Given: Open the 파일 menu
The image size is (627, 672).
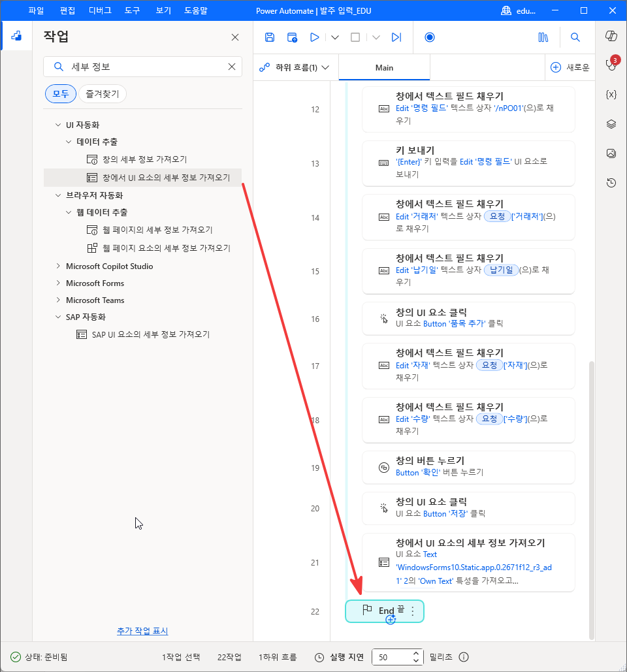Looking at the screenshot, I should (37, 10).
